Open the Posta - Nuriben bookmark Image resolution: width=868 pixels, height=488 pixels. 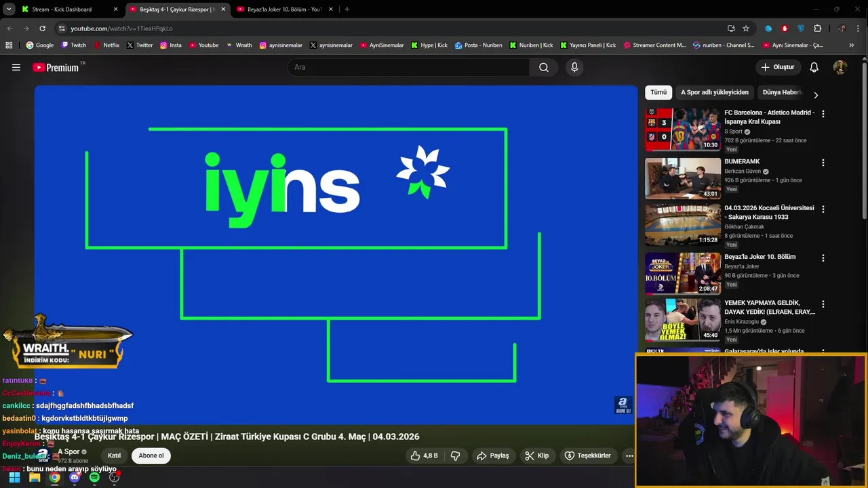pyautogui.click(x=479, y=45)
